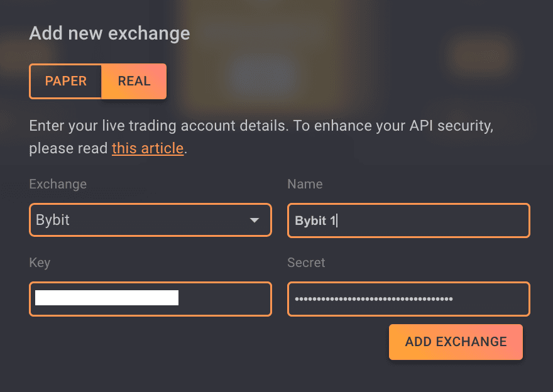553x392 pixels.
Task: Click the 'Key' field label
Action: coord(40,263)
